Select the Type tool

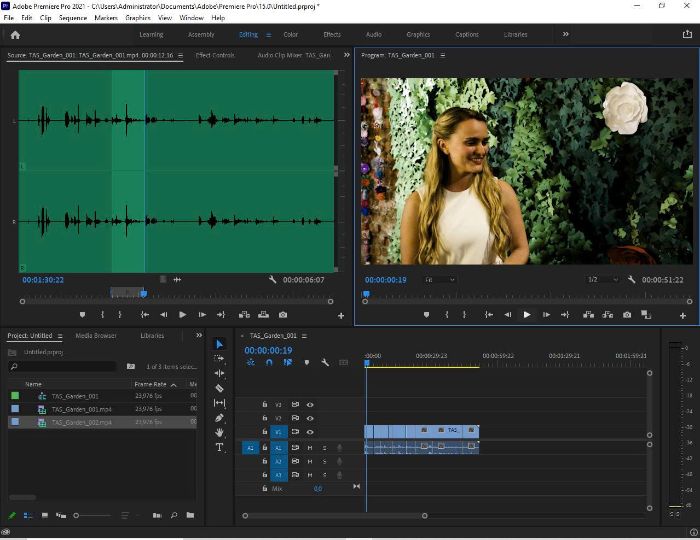click(x=219, y=447)
